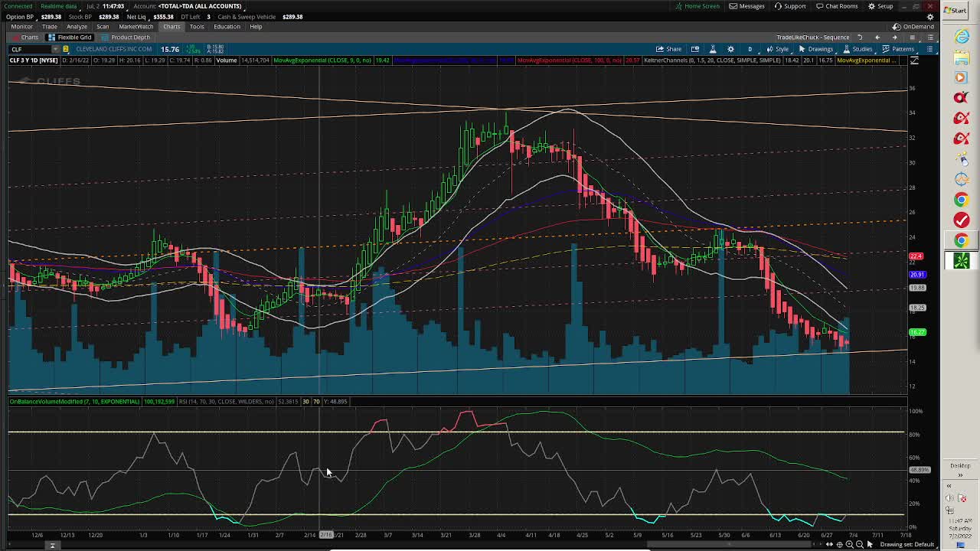Open the Setup menu

pos(880,6)
